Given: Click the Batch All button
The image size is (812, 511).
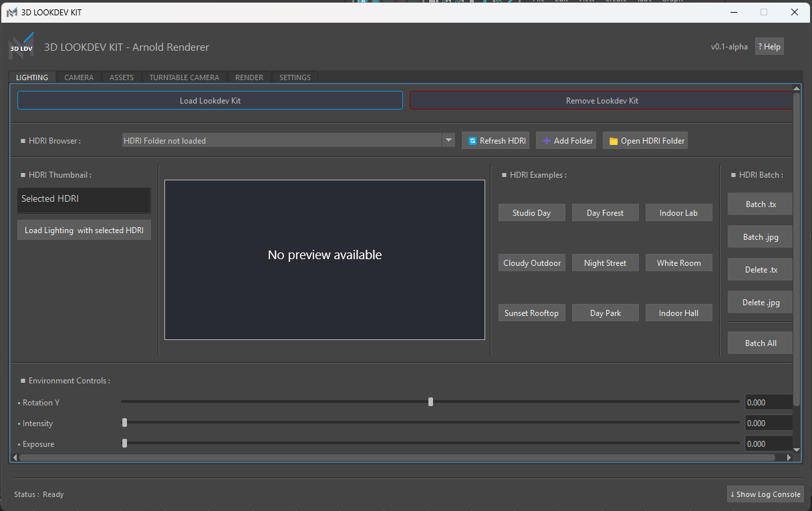Looking at the screenshot, I should [x=761, y=343].
